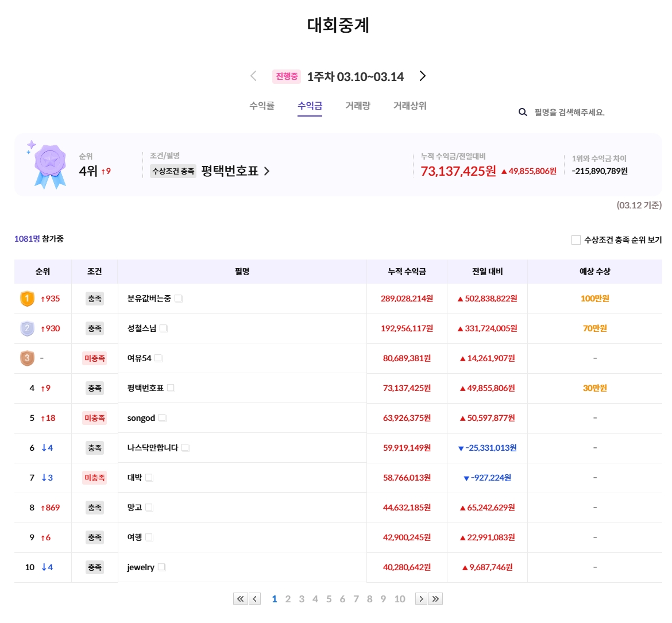
Task: Click the 100만원 prize amount
Action: pos(595,299)
